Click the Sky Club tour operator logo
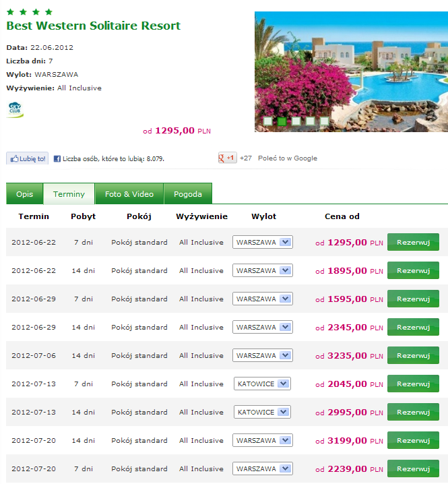 coord(15,110)
